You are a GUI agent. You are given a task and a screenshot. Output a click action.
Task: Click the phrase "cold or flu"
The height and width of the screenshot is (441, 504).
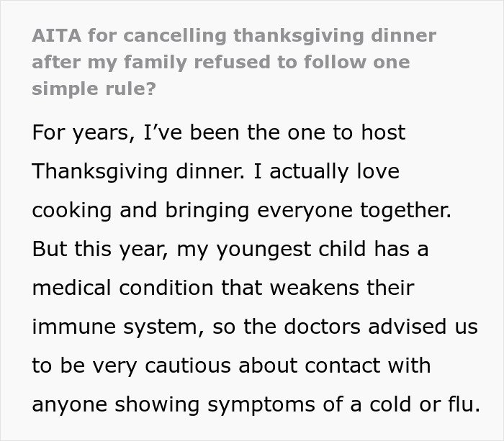tap(424, 404)
